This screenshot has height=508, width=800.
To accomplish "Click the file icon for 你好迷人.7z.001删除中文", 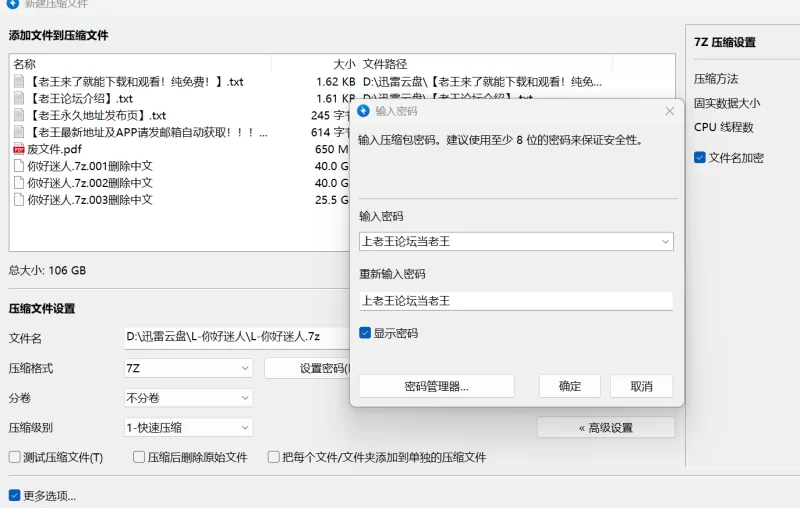I will point(18,166).
